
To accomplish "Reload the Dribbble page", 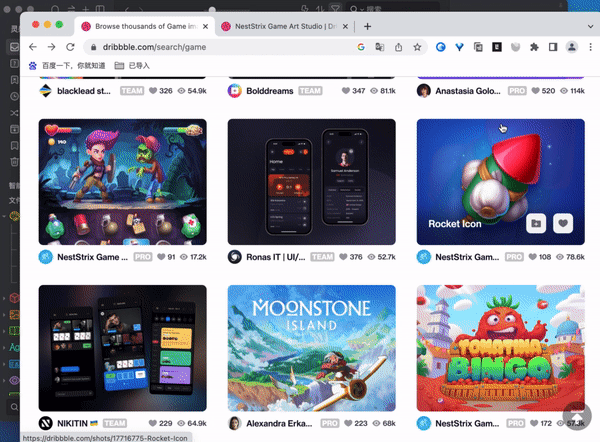I will point(70,47).
